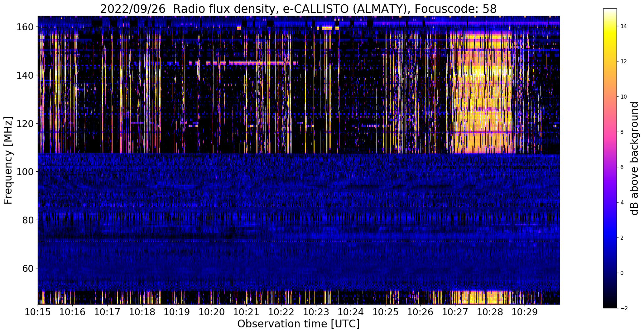The height and width of the screenshot is (333, 644).
Task: Click the 60 tick on the frequency axis
Action: [x=29, y=268]
